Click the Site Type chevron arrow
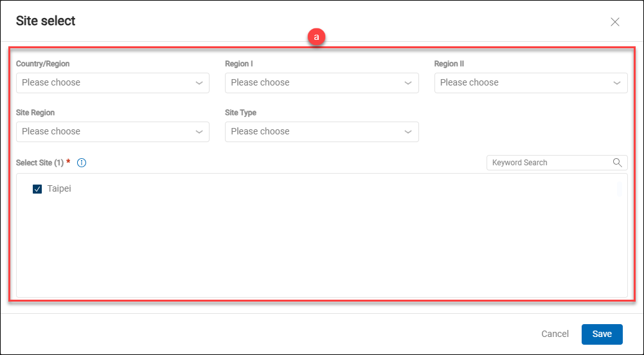Image resolution: width=644 pixels, height=355 pixels. click(408, 132)
